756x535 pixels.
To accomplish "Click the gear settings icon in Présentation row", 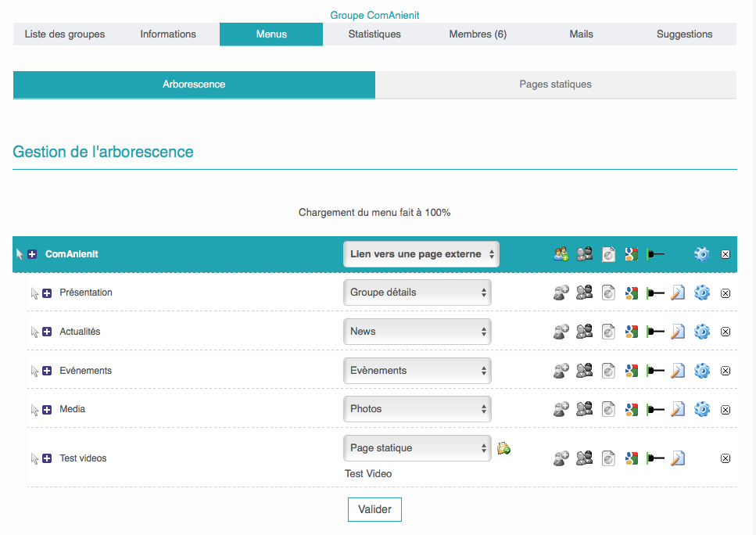I will [x=701, y=293].
